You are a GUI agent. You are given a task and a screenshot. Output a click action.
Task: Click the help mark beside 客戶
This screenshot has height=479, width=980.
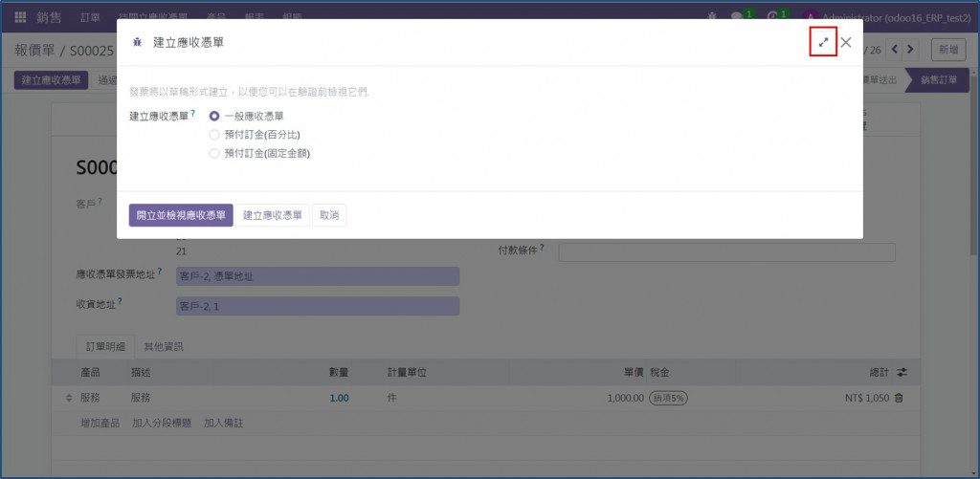(x=100, y=201)
